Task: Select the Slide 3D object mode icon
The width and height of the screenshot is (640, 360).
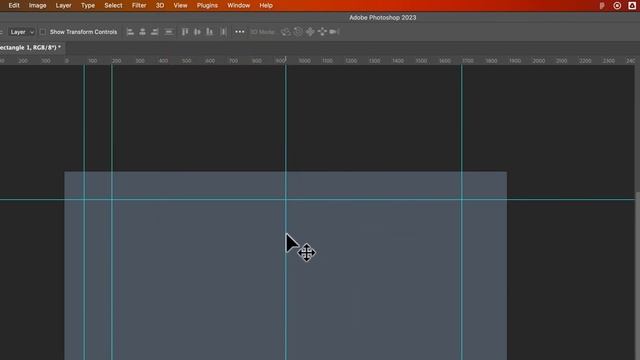Action: [322, 32]
